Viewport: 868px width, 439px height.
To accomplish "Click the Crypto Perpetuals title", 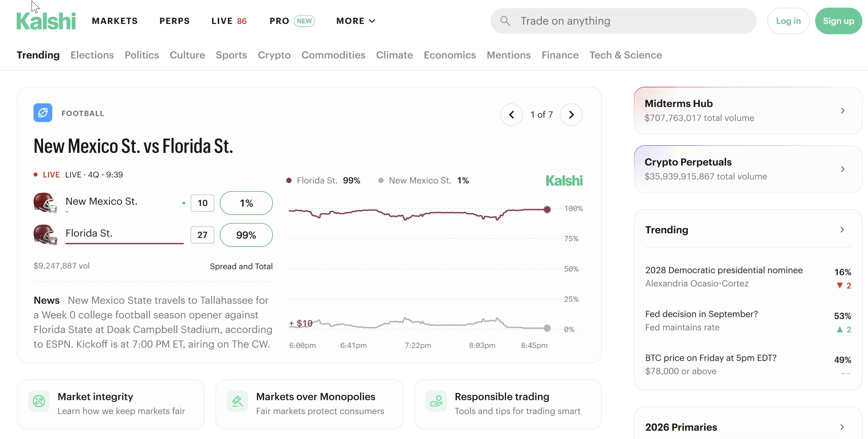I will click(x=688, y=162).
